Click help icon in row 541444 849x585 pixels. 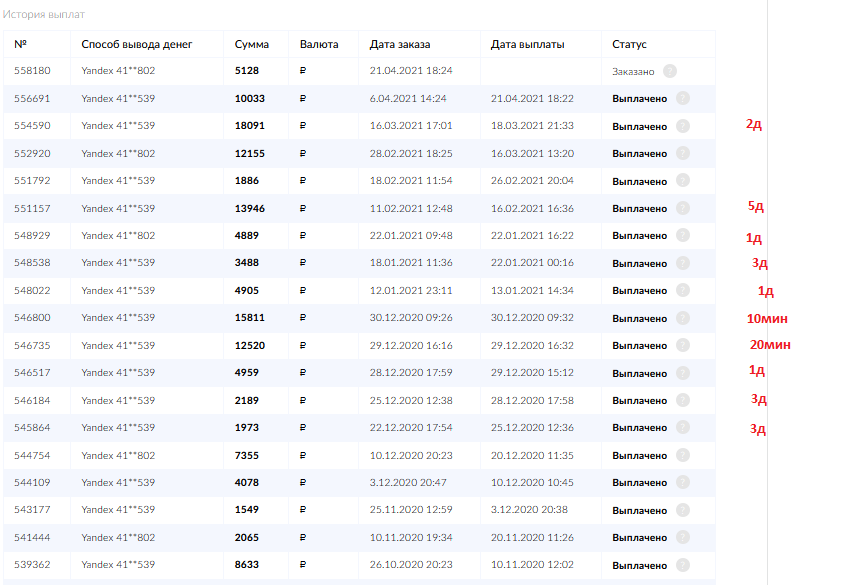click(x=683, y=537)
